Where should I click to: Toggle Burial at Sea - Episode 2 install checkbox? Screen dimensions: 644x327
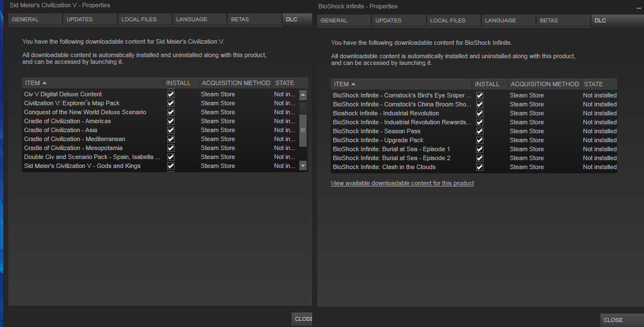(480, 158)
